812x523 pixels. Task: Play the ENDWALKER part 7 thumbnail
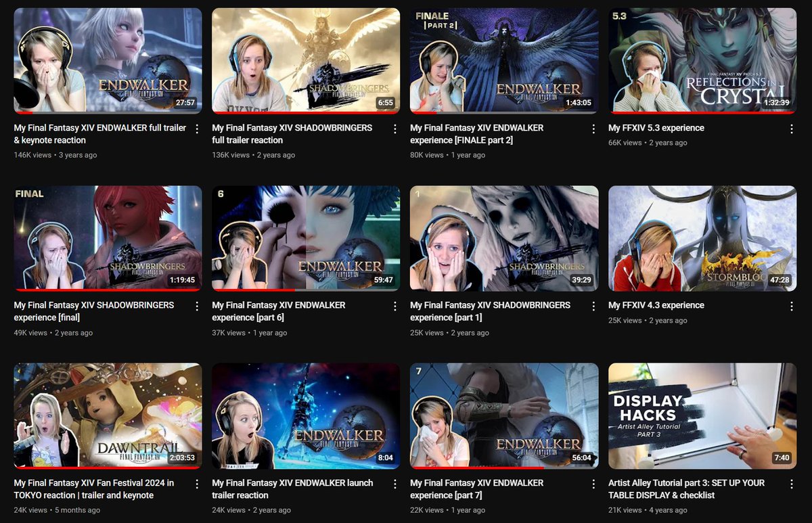504,416
